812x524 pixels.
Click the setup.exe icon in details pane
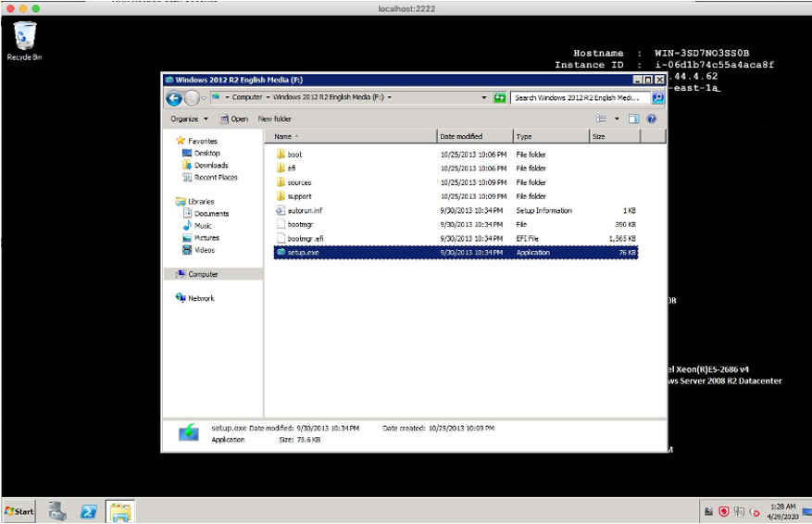(189, 431)
